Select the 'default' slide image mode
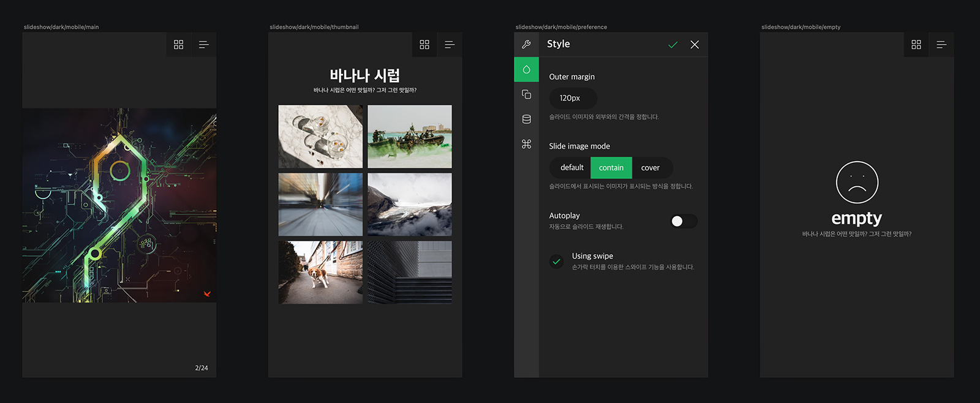The width and height of the screenshot is (980, 403). pos(571,168)
